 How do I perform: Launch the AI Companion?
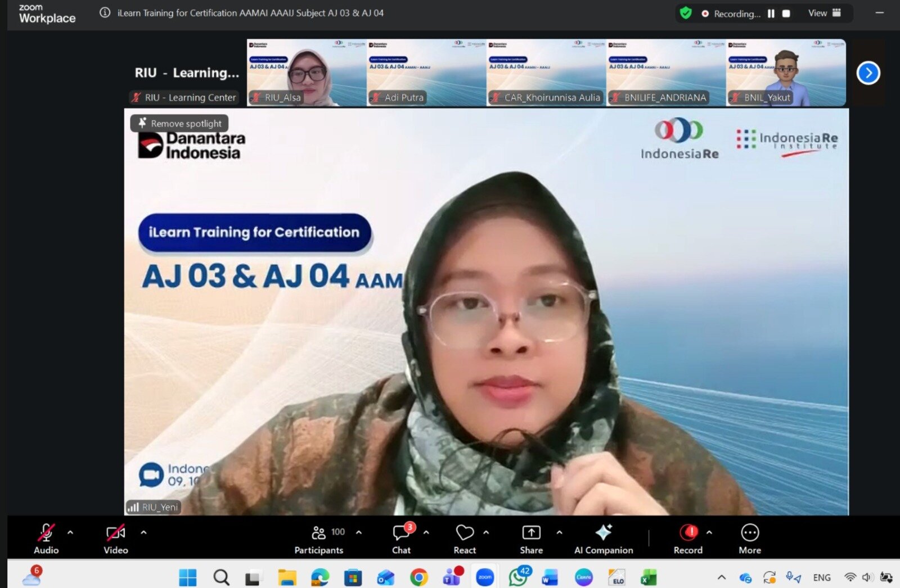[603, 539]
